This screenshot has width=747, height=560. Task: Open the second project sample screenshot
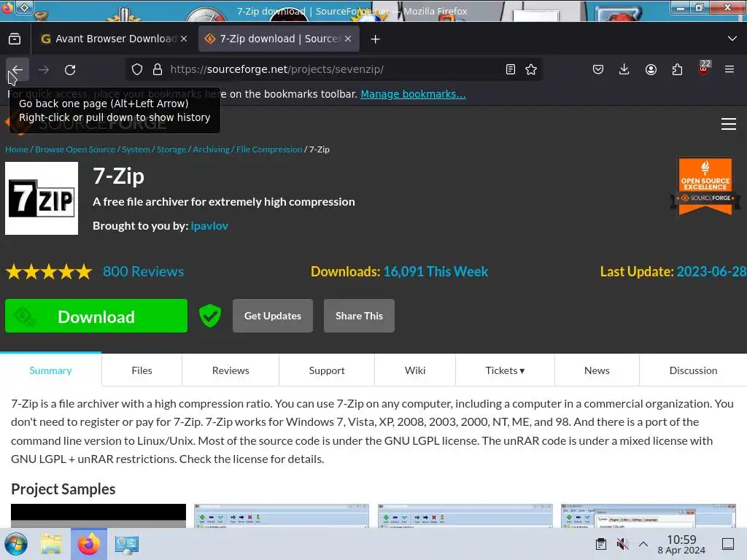tap(282, 516)
